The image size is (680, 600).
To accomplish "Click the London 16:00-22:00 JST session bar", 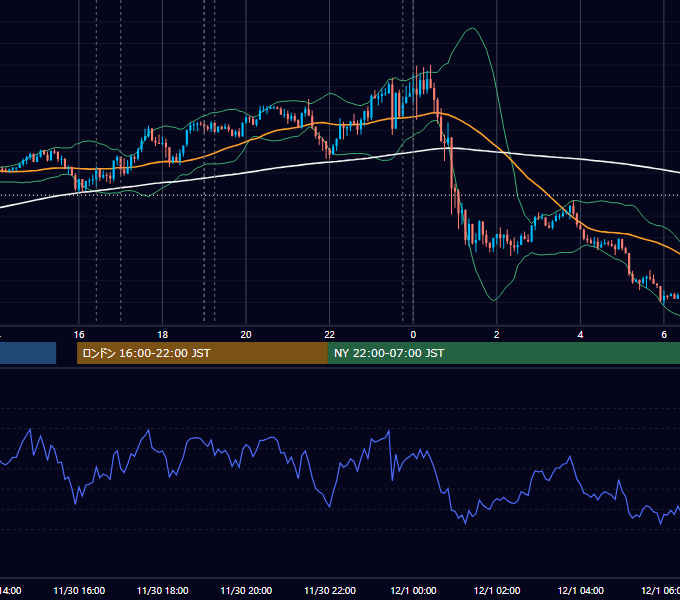I will 202,353.
